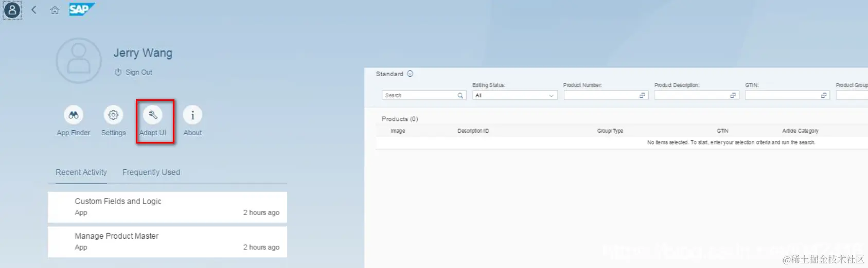Click the 'No items selected' message text
The height and width of the screenshot is (268, 868).
[x=731, y=142]
